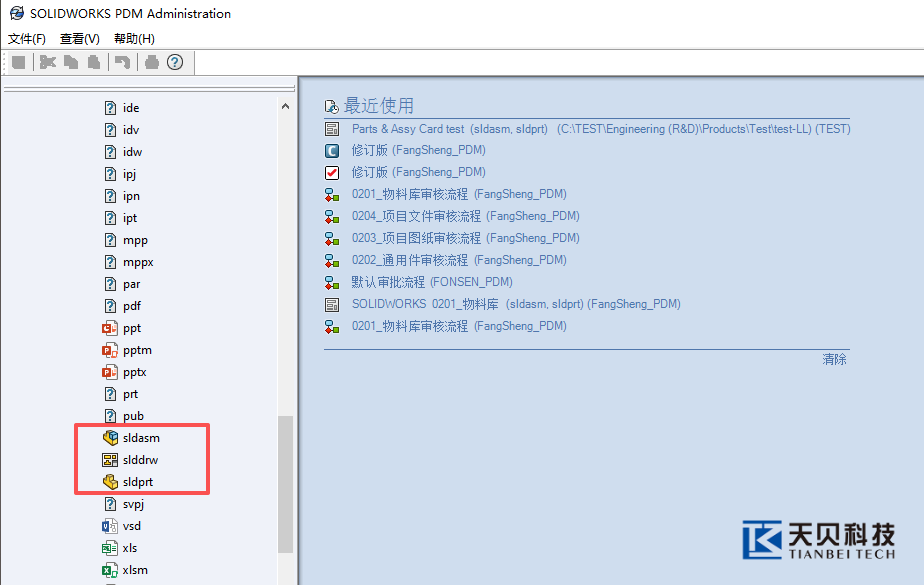
Task: Click the tree scrollbar up arrow
Action: (285, 107)
